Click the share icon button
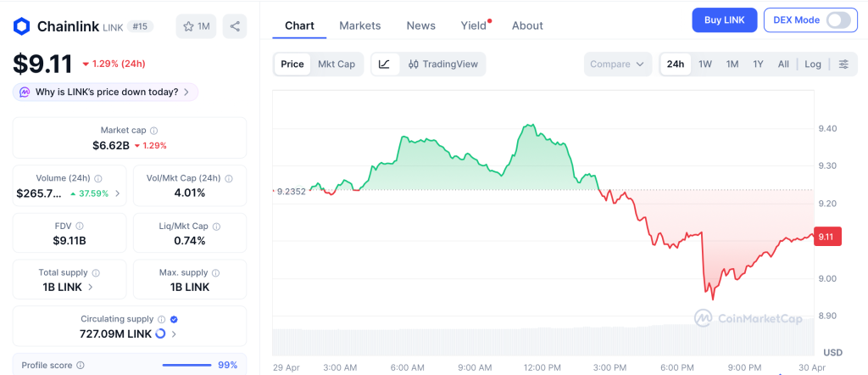This screenshot has width=868, height=375. point(235,26)
